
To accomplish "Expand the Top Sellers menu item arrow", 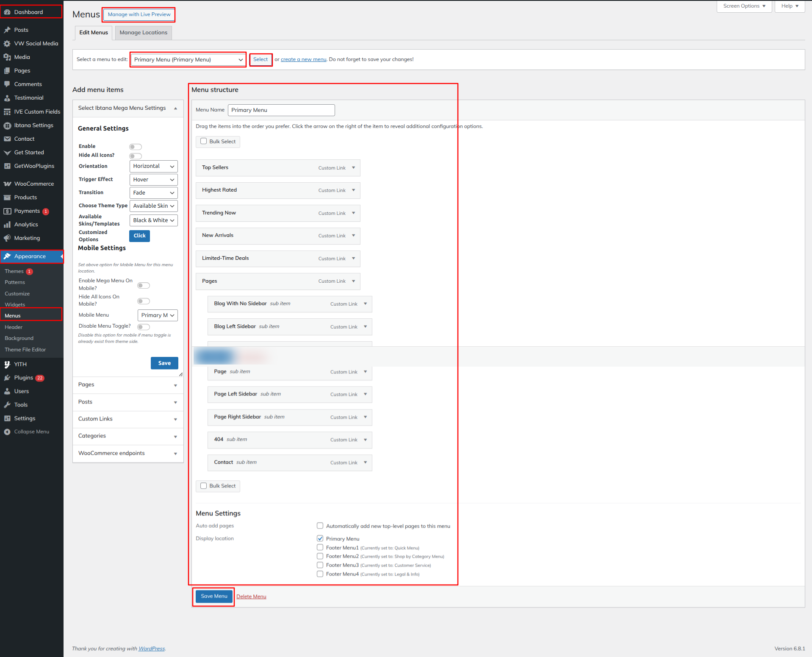I will click(x=354, y=167).
